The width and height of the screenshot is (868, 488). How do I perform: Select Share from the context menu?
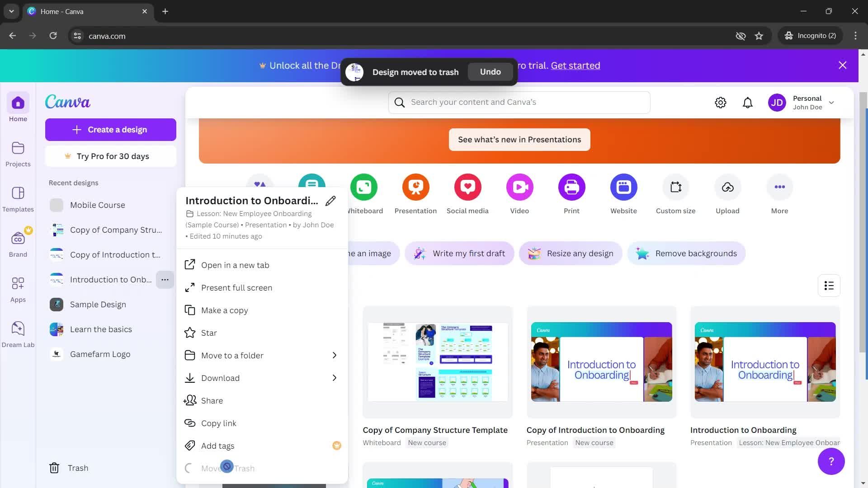click(x=212, y=400)
